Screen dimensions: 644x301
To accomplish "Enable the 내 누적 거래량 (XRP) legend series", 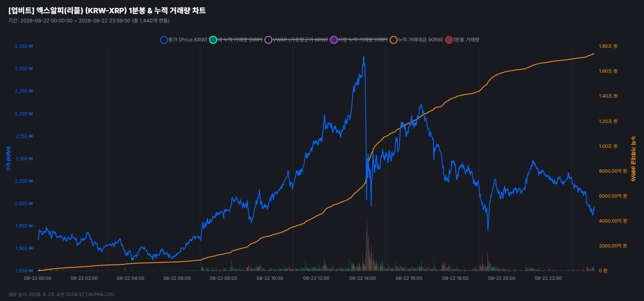I will tap(236, 40).
